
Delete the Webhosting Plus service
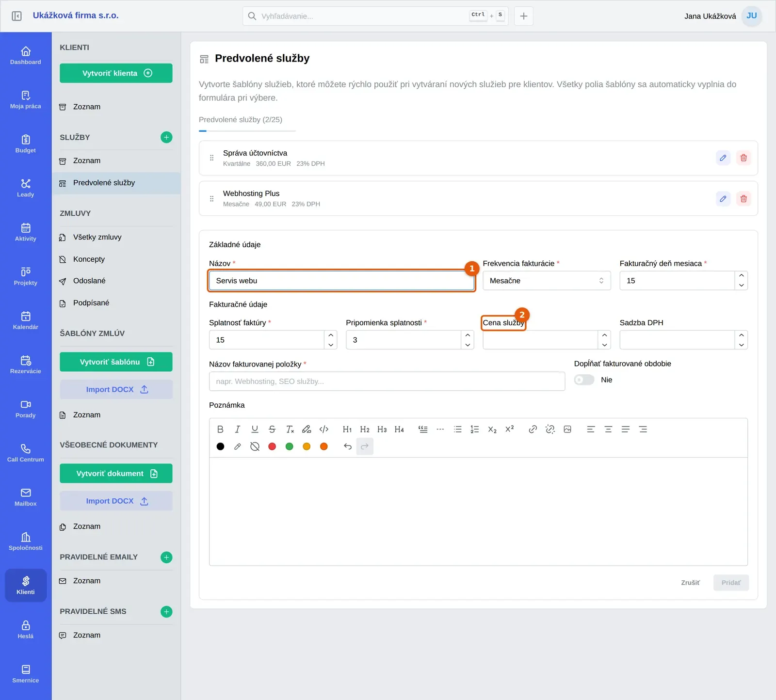coord(744,199)
